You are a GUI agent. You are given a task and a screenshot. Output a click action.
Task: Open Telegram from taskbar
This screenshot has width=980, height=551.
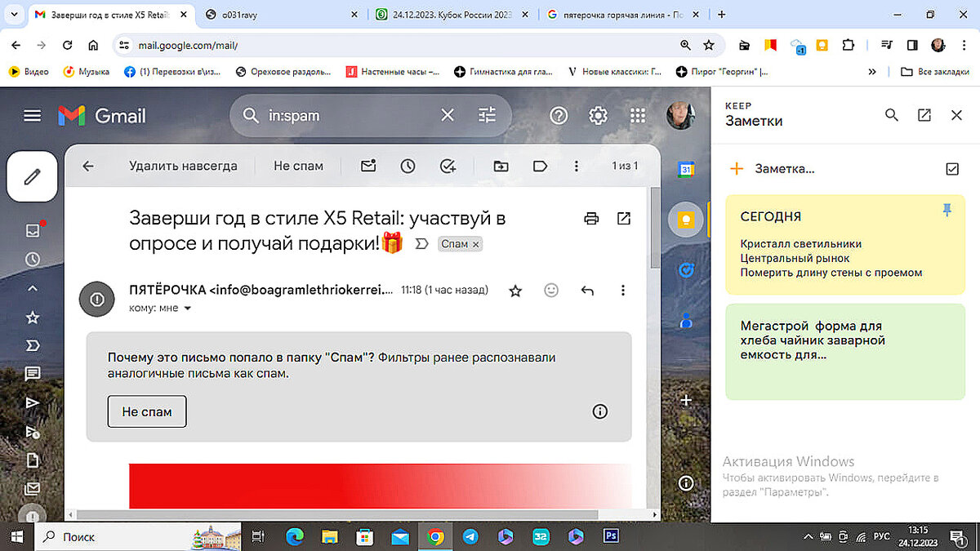click(x=470, y=536)
